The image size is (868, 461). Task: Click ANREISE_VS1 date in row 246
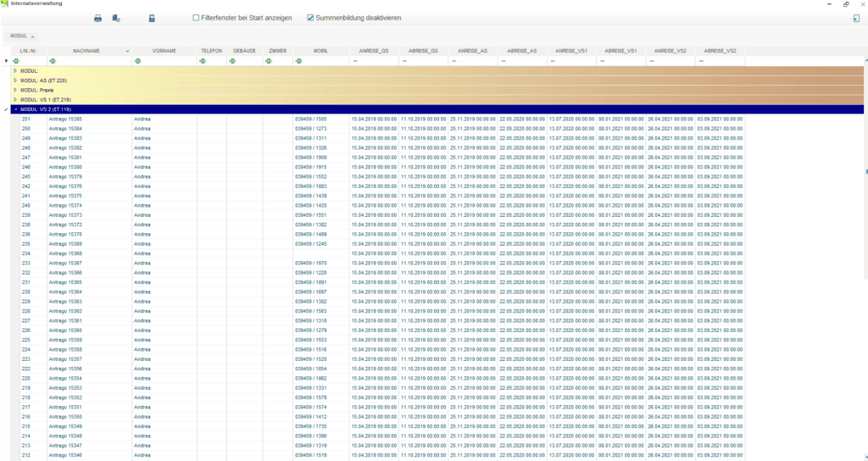pyautogui.click(x=572, y=167)
